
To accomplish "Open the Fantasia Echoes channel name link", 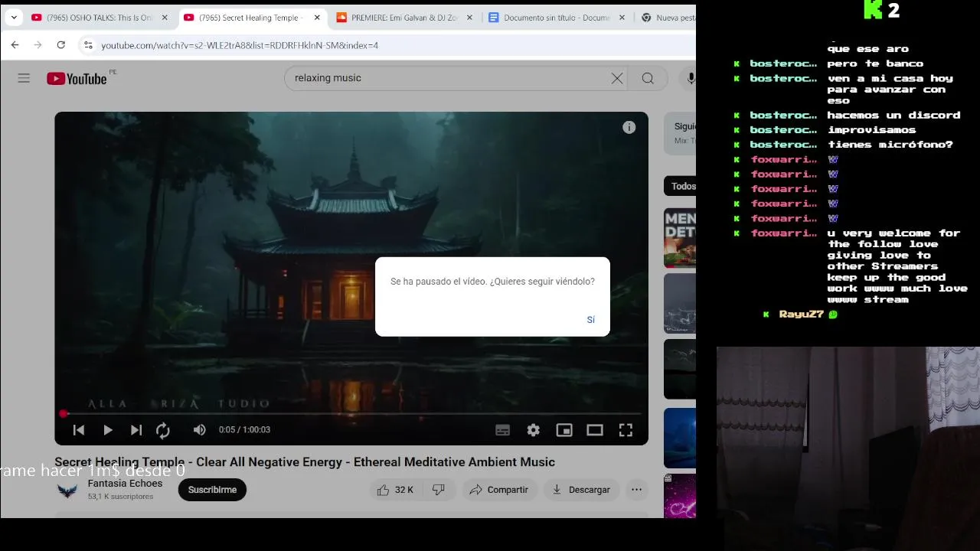I will pyautogui.click(x=125, y=484).
